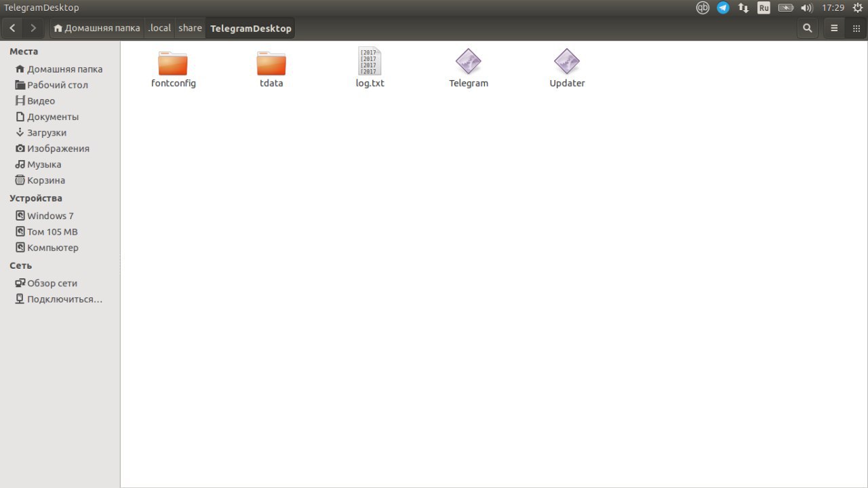
Task: Click the 17:29 clock
Action: point(833,8)
